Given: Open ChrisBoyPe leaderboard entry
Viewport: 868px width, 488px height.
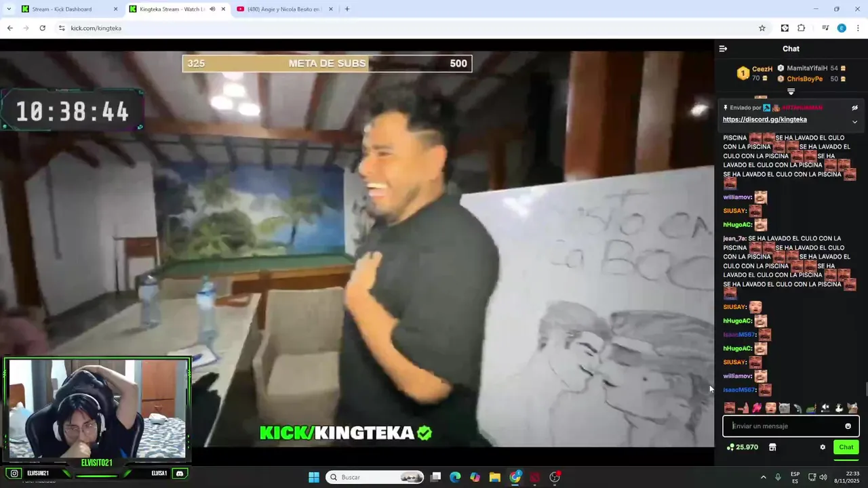Looking at the screenshot, I should (805, 79).
